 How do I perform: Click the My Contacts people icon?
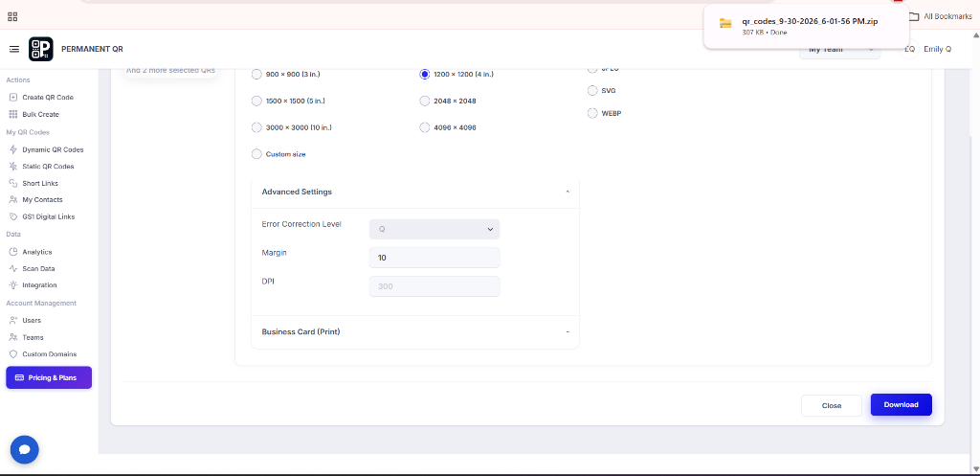click(x=13, y=199)
